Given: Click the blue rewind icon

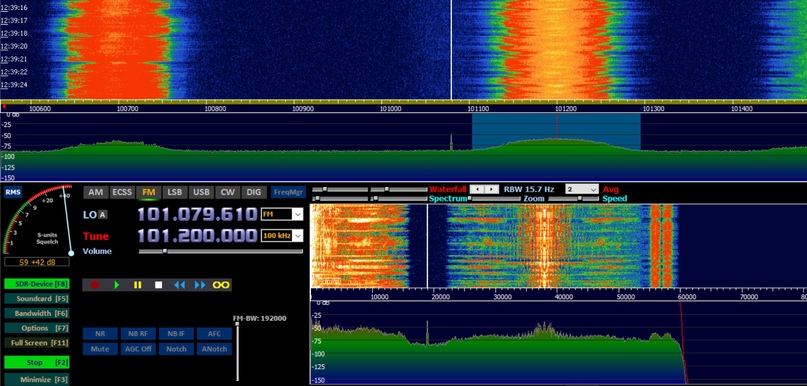Looking at the screenshot, I should click(179, 285).
